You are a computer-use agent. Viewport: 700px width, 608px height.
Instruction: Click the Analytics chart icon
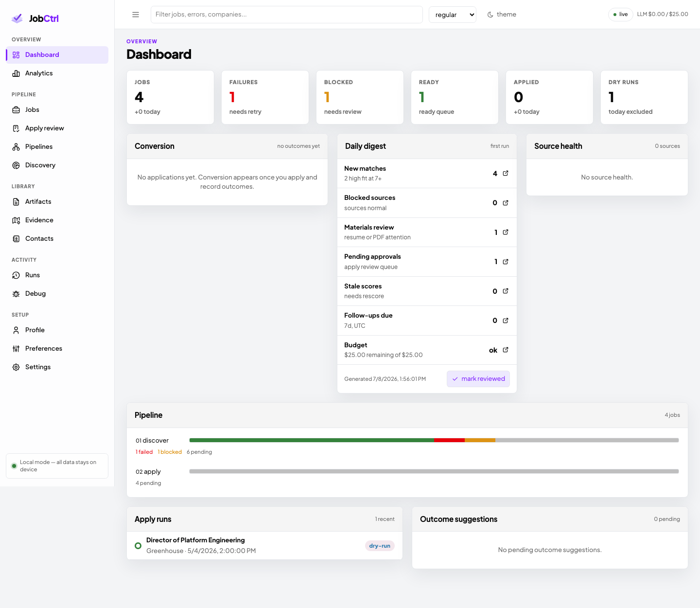16,73
